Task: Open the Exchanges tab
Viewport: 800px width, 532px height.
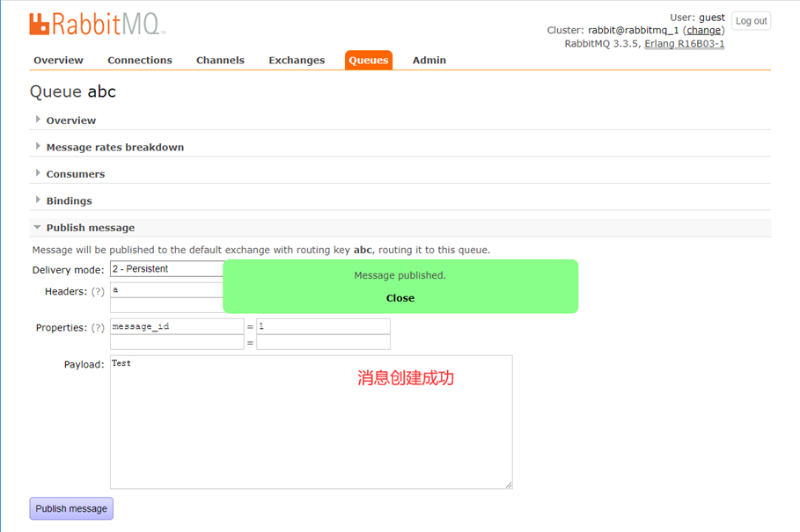Action: (x=297, y=60)
